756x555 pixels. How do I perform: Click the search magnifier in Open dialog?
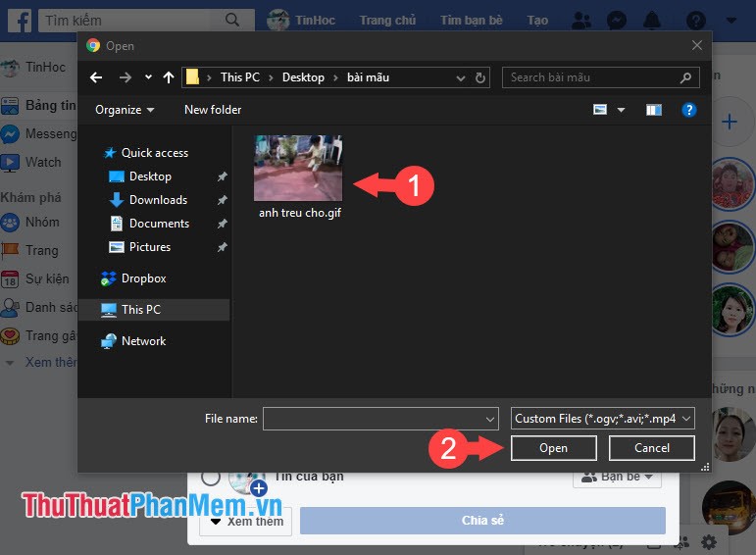pos(685,77)
